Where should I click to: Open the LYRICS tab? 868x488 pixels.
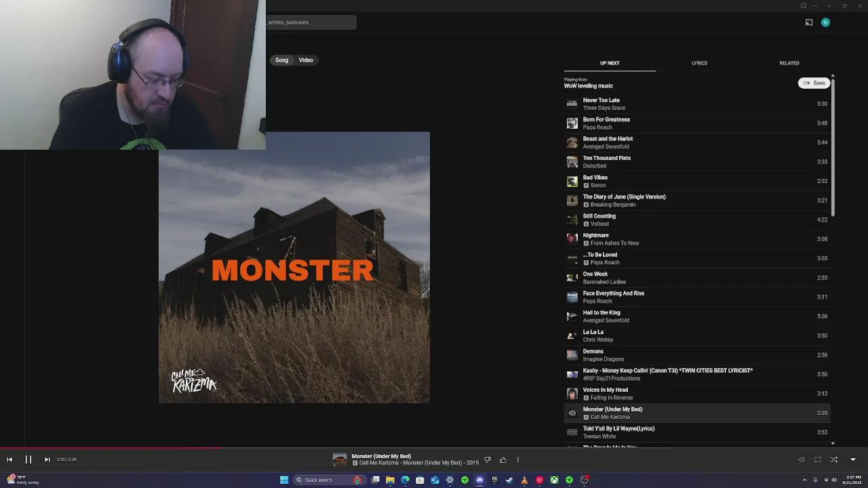pyautogui.click(x=699, y=63)
